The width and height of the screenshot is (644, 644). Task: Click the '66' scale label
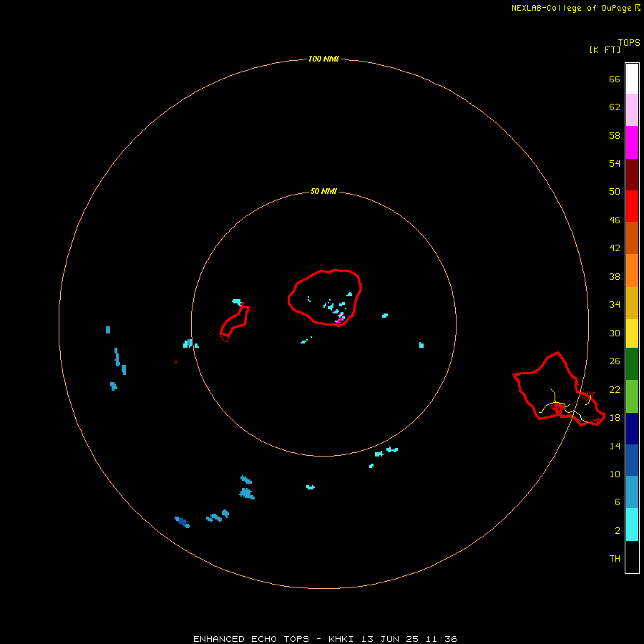pyautogui.click(x=615, y=79)
